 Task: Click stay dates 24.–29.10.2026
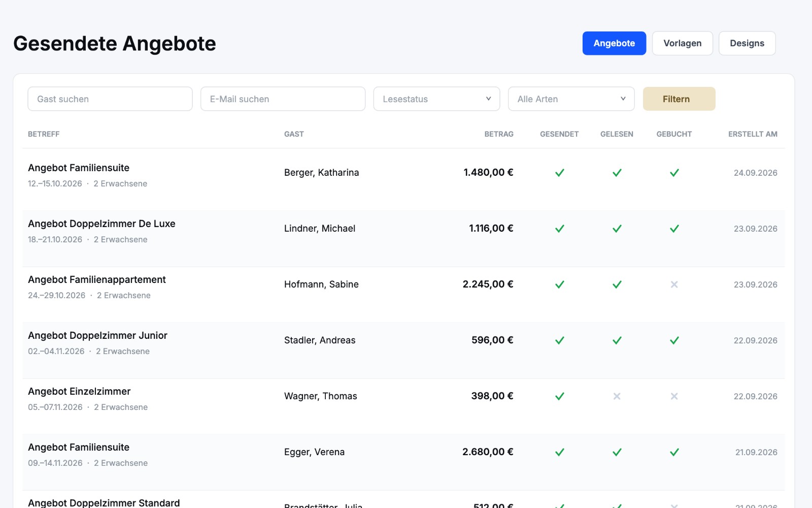pos(56,295)
